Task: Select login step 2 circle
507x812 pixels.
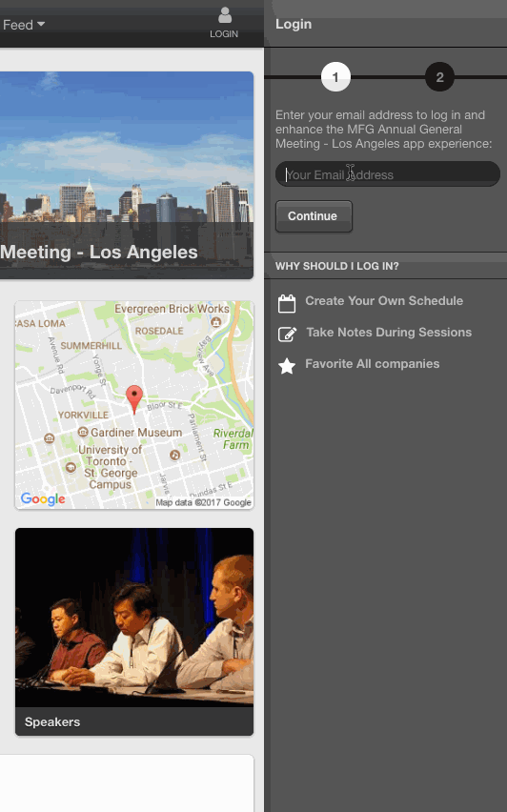Action: tap(439, 77)
